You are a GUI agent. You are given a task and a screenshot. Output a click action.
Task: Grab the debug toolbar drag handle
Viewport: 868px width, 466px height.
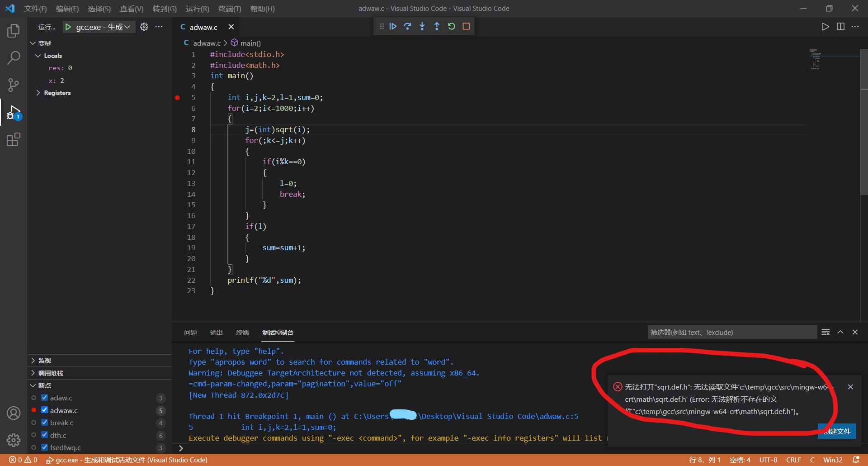point(382,26)
